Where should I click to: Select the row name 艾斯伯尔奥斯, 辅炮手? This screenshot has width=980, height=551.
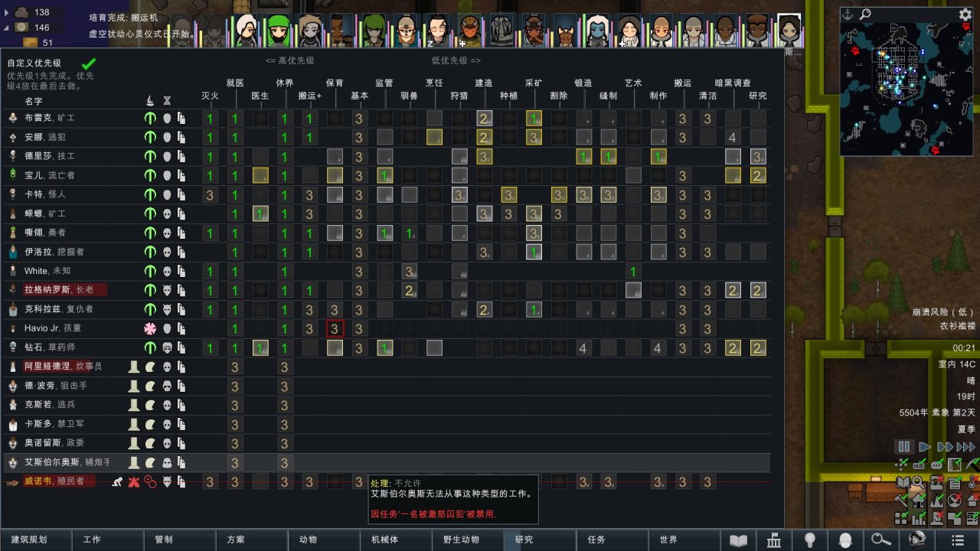point(67,463)
